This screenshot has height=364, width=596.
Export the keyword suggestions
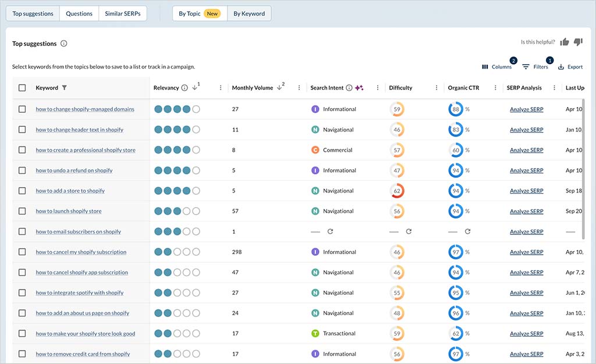[x=570, y=67]
